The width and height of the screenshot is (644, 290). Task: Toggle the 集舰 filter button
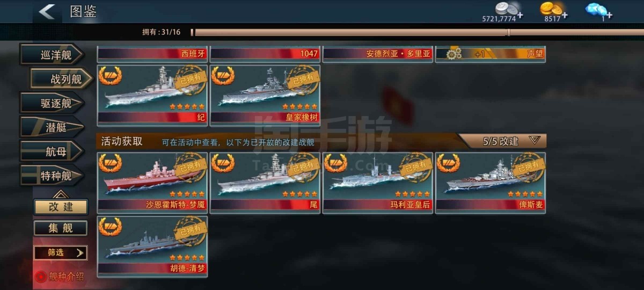click(61, 228)
